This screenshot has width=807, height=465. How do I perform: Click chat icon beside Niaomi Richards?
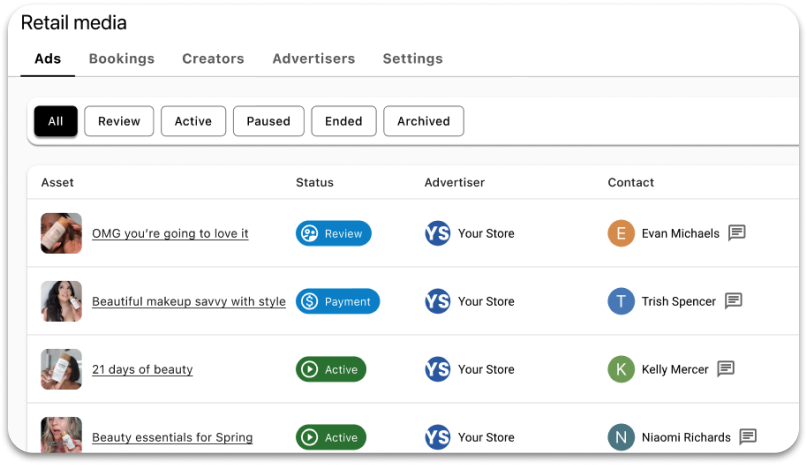point(748,437)
